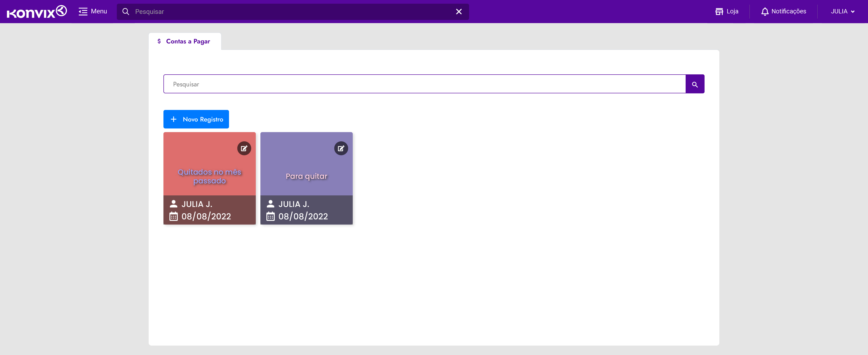This screenshot has width=868, height=355.
Task: Clear the top search with X icon
Action: [x=459, y=12]
